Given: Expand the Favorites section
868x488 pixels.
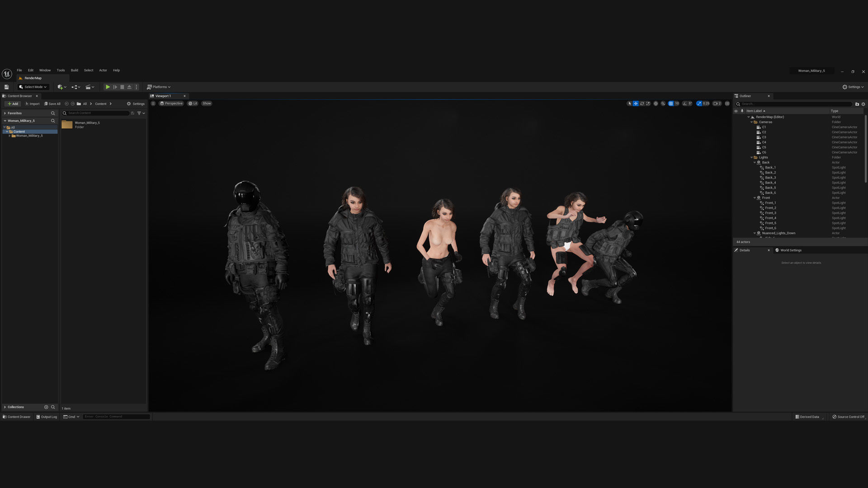Looking at the screenshot, I should click(x=5, y=113).
